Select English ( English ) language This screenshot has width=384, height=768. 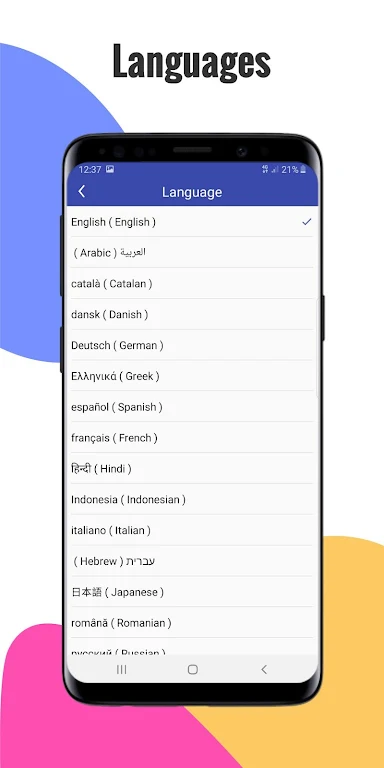click(192, 222)
